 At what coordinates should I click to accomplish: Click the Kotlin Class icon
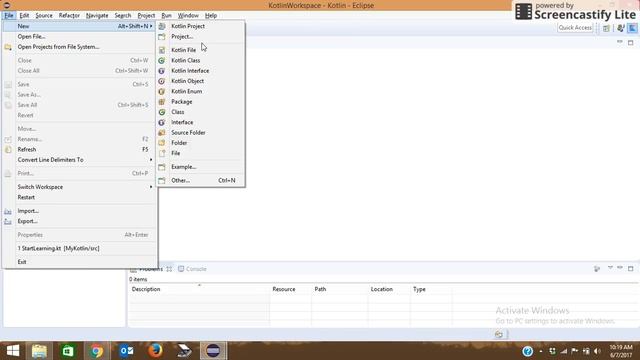(x=162, y=60)
